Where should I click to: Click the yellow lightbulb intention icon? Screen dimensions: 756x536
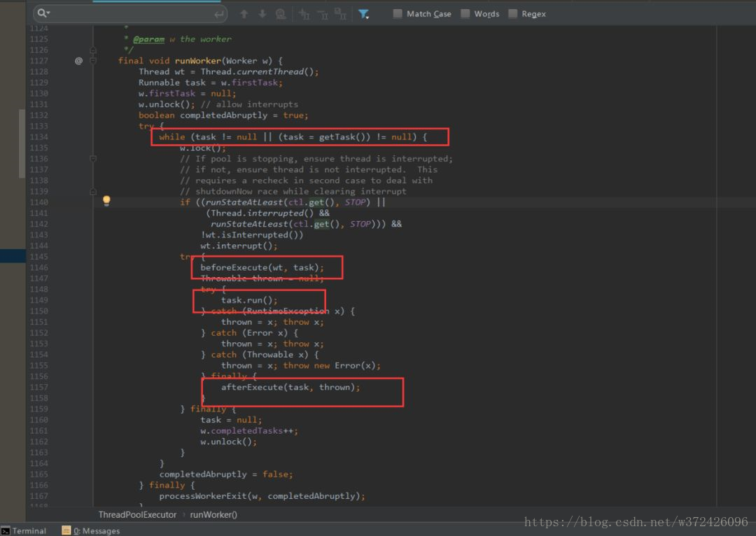pos(106,201)
